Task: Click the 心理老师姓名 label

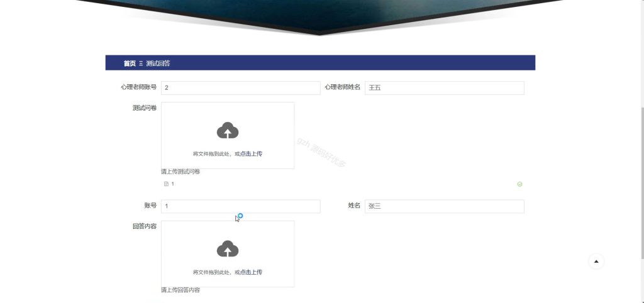Action: (343, 87)
